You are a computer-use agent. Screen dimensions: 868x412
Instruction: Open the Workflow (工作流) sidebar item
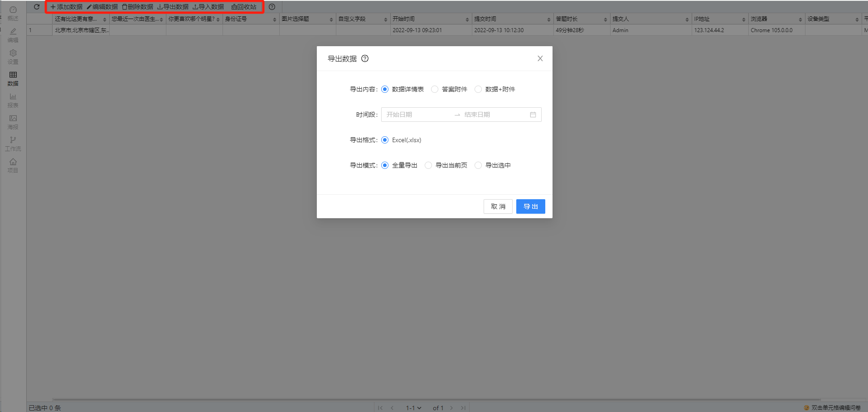click(13, 144)
